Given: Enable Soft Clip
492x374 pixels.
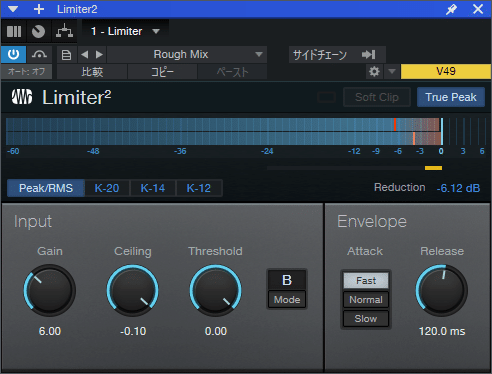Looking at the screenshot, I should point(377,97).
